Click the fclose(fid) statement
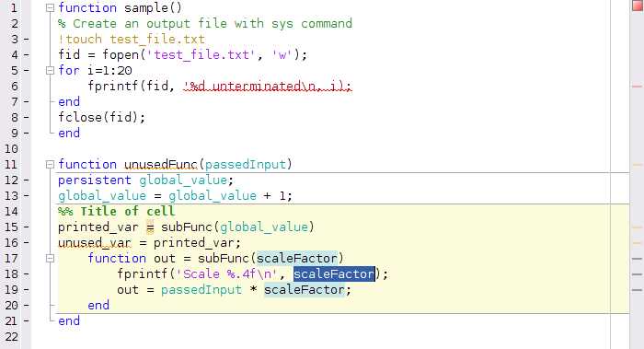The height and width of the screenshot is (349, 644). (102, 118)
